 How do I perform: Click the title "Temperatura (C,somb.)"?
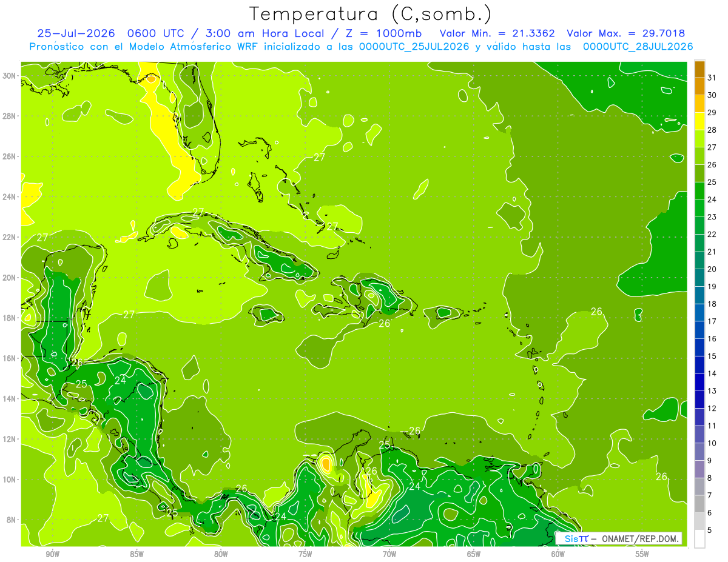370,14
